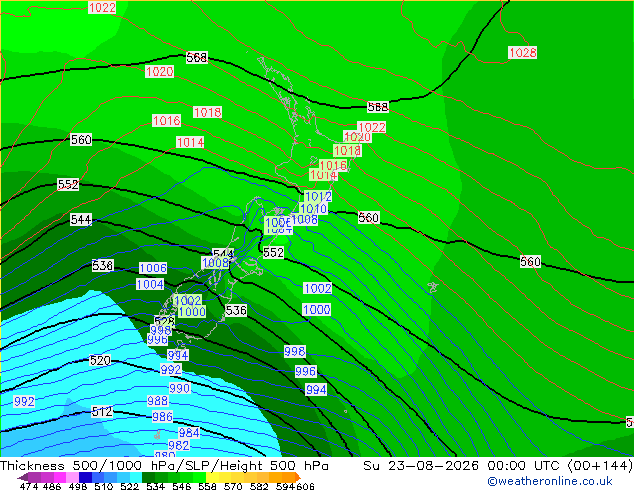Click the red 1028 isobar label
This screenshot has width=634, height=490.
(x=522, y=53)
